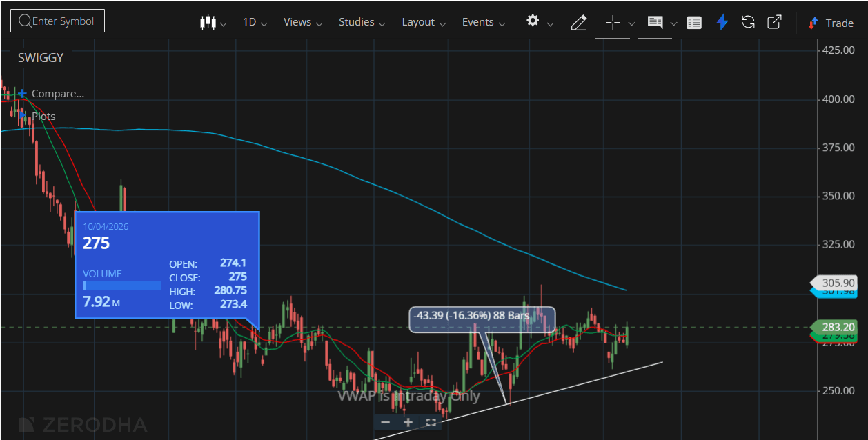The width and height of the screenshot is (868, 440).
Task: Click the zoom out minus button
Action: (386, 422)
